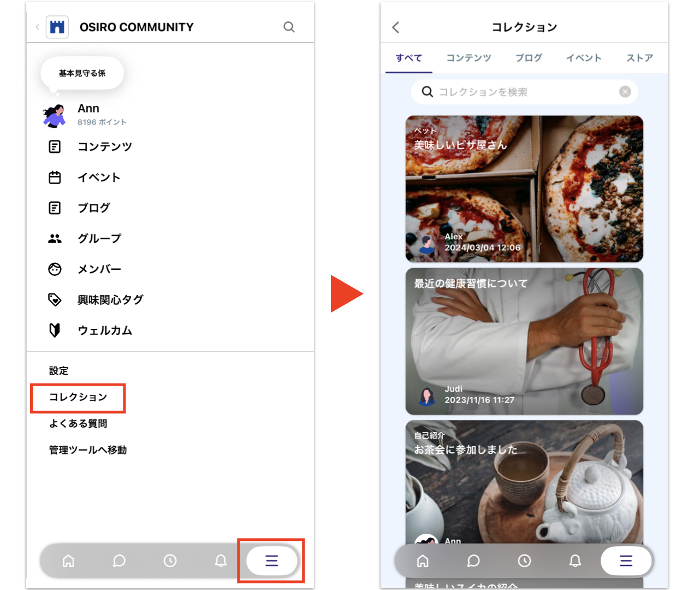Image resolution: width=700 pixels, height=590 pixels.
Task: Clear the collection search field
Action: click(x=625, y=92)
